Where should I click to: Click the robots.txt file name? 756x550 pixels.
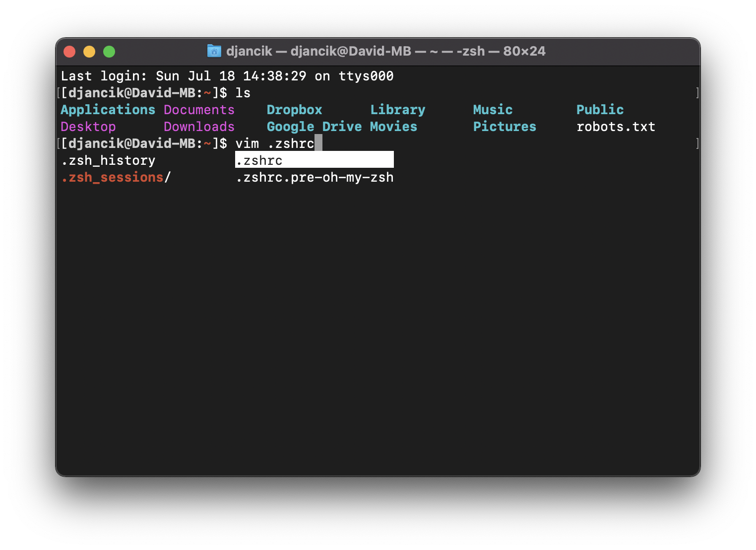[x=616, y=127]
